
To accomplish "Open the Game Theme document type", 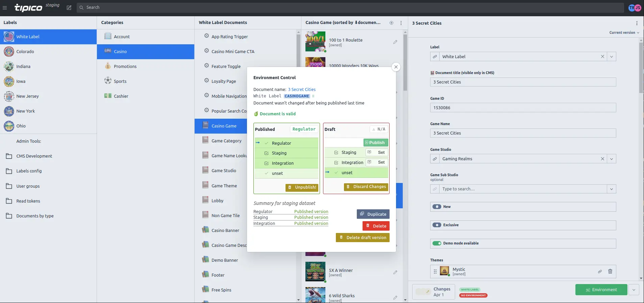I will (x=224, y=186).
